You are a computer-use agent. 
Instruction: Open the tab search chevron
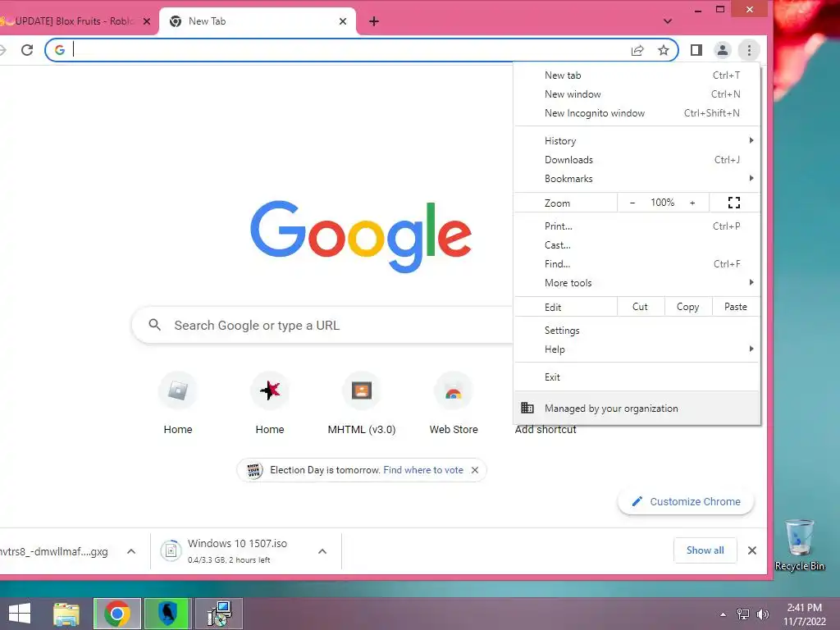[668, 21]
